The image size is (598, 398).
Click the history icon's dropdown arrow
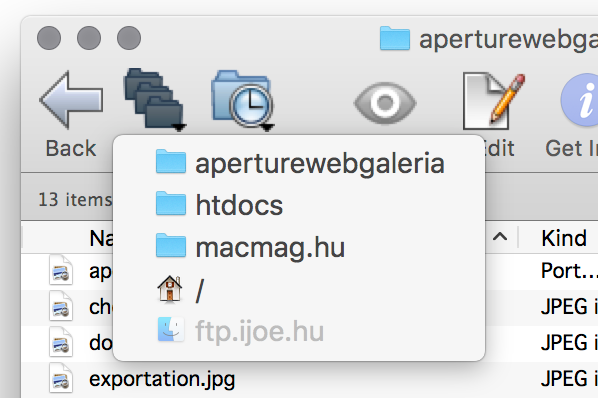coord(268,127)
